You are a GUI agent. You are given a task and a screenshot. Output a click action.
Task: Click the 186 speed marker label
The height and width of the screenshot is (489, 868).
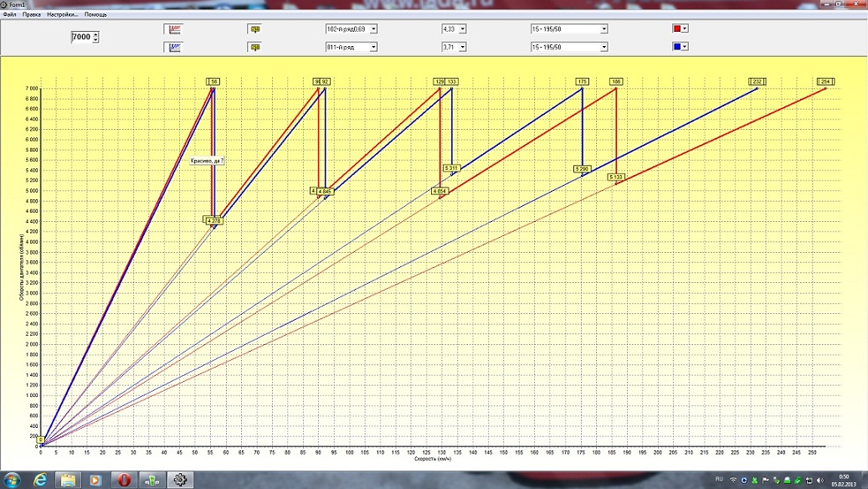click(x=615, y=81)
